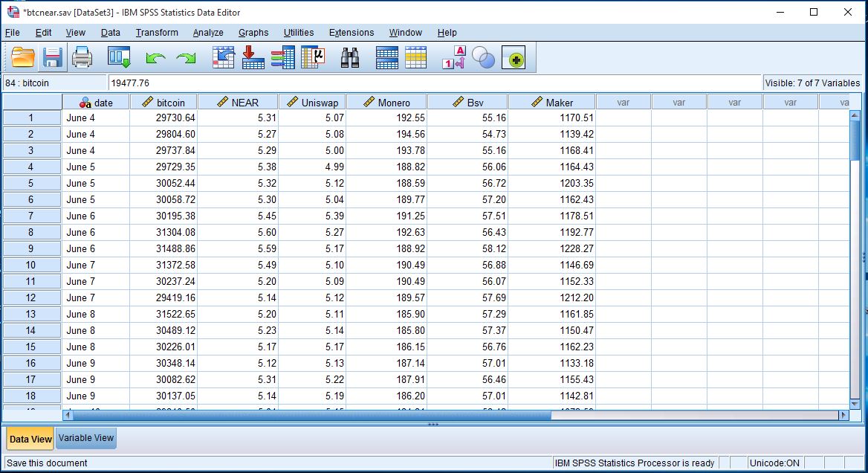Viewport: 868px width, 473px height.
Task: Click the Unicode:ON status bar entry
Action: [774, 463]
